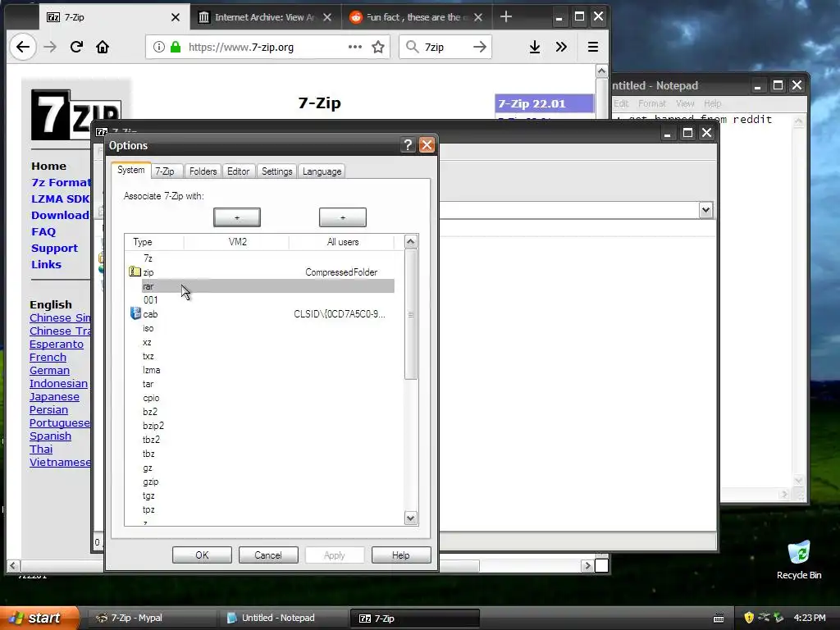The width and height of the screenshot is (840, 630).
Task: Open the browser hamburger menu
Action: 592,47
